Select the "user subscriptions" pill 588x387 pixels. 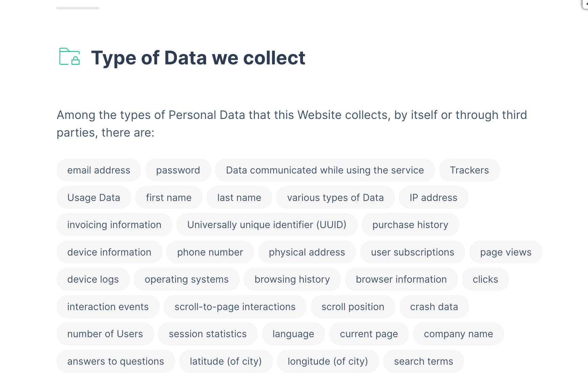pyautogui.click(x=412, y=252)
